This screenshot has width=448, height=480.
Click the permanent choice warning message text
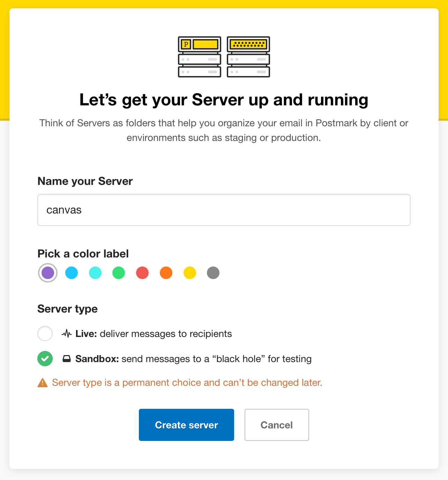pos(187,382)
